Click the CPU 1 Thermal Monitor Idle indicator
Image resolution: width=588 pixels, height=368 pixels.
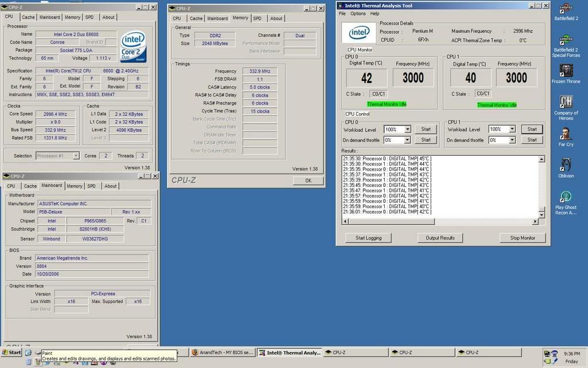click(497, 105)
